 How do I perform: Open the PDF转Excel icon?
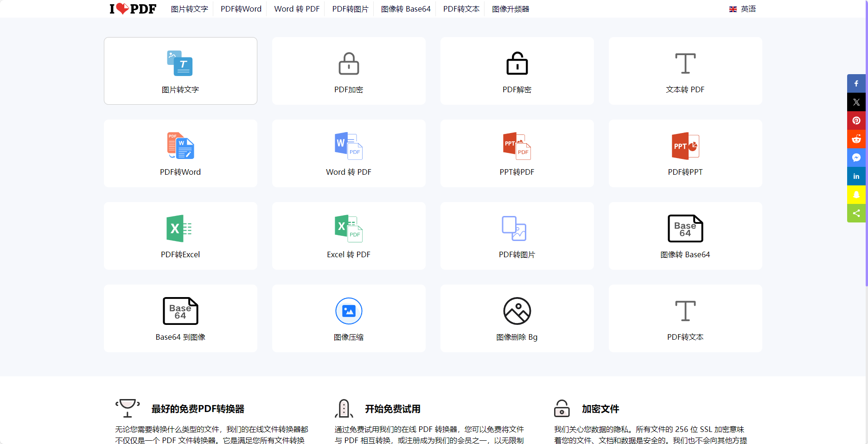(x=179, y=228)
